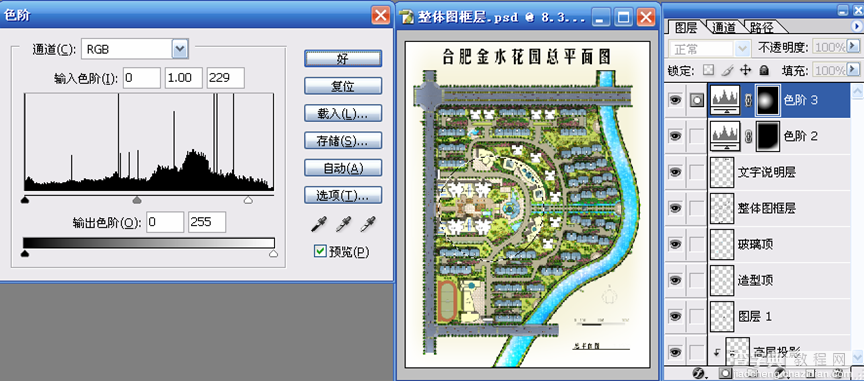Click input levels field showing 229
Viewport: 864px width, 381px height.
[225, 78]
